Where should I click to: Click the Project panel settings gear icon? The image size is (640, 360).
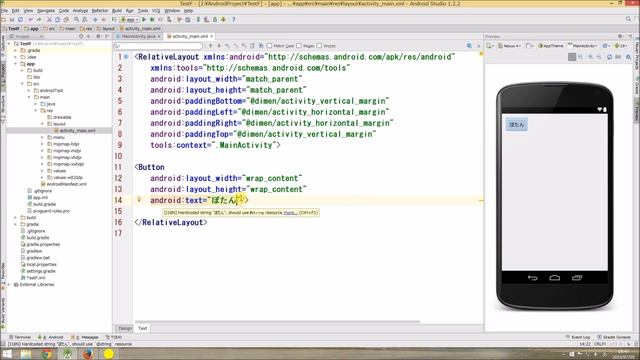click(x=98, y=36)
